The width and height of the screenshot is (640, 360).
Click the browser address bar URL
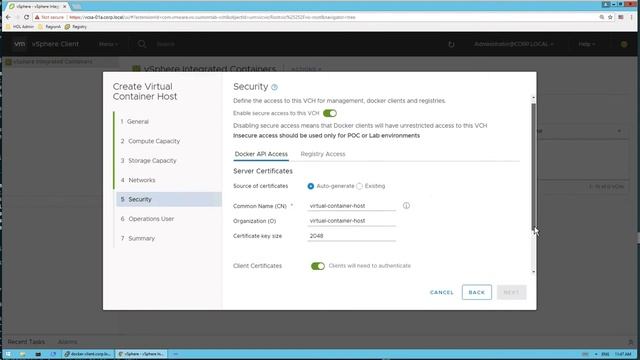[212, 17]
